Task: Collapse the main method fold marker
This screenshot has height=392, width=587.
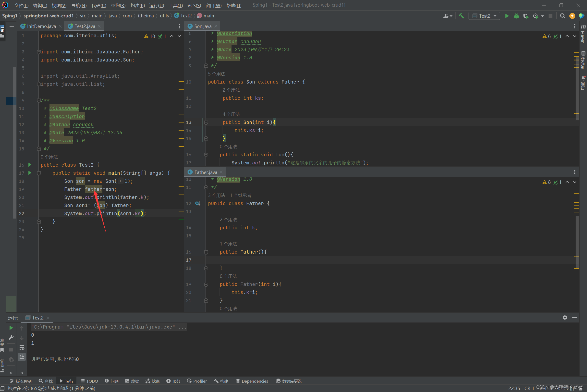Action: click(39, 173)
